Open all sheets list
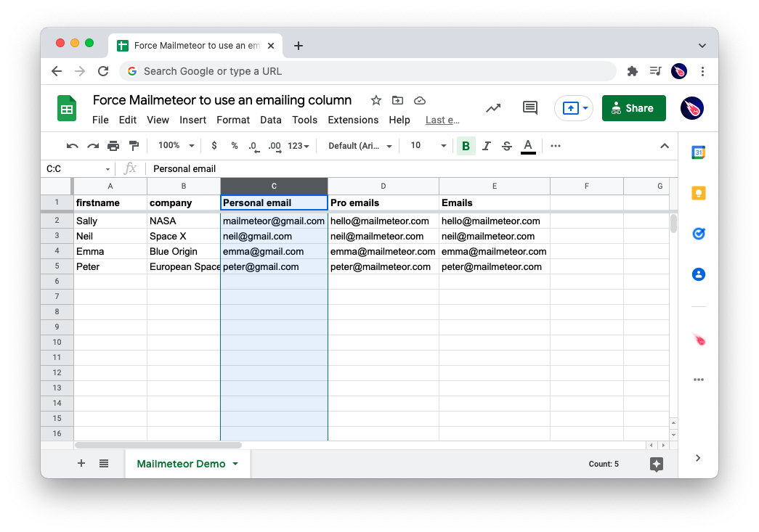Screen dimensions: 759x532 coord(104,463)
